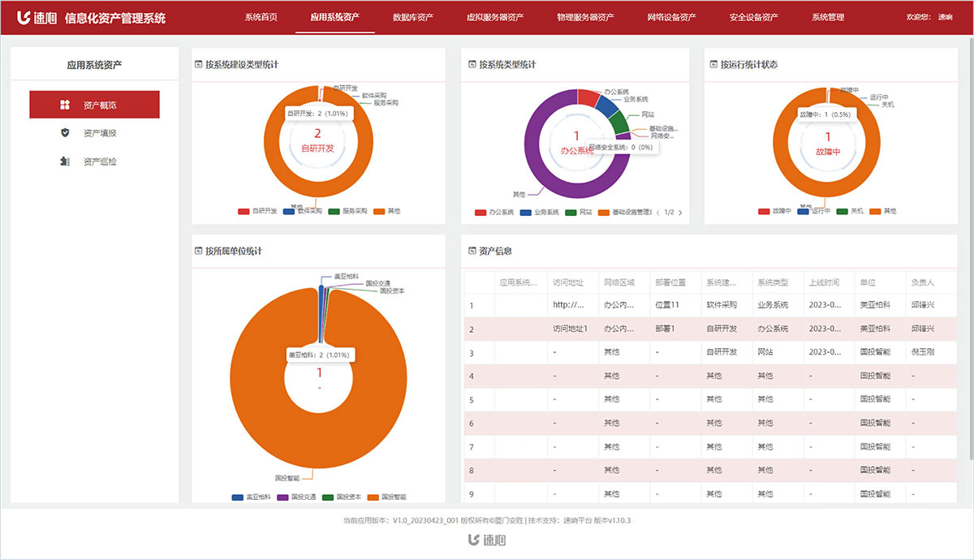The height and width of the screenshot is (560, 974).
Task: Go to next legend page in 按系统类型统计
Action: (x=680, y=213)
